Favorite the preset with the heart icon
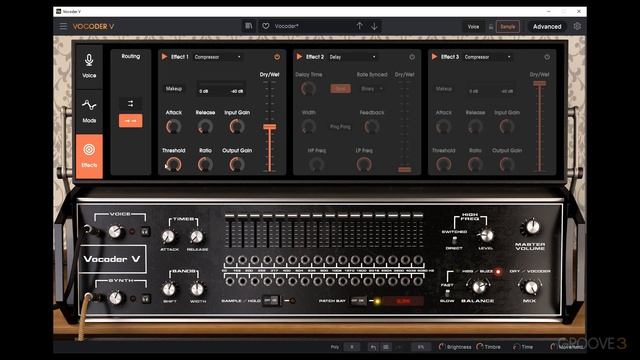 (266, 26)
